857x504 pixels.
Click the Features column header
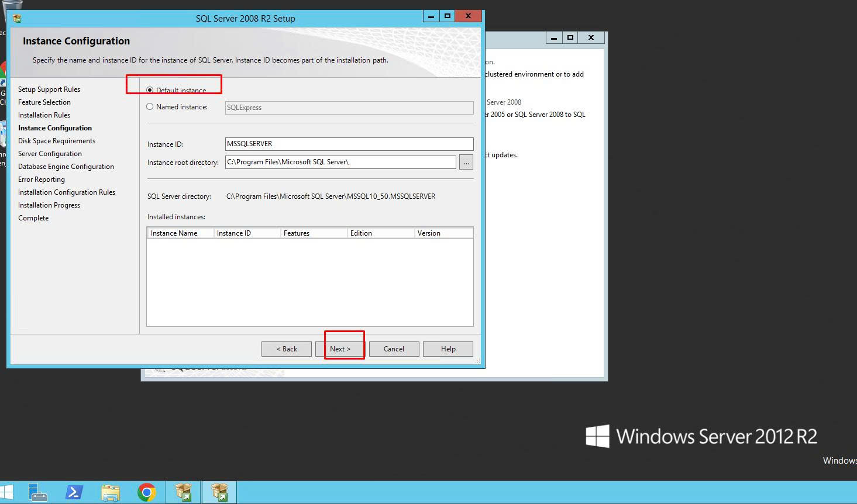coord(314,233)
